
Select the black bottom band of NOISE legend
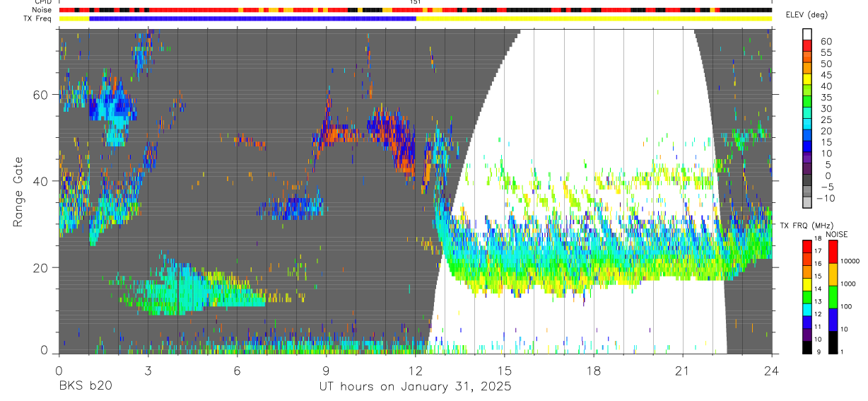click(x=833, y=342)
